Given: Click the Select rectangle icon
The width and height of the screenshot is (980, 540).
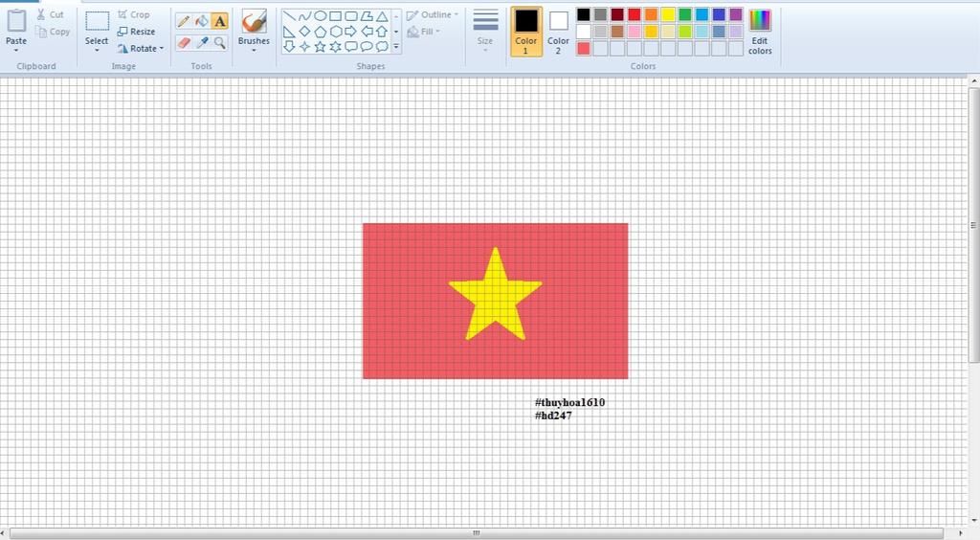Looking at the screenshot, I should [x=97, y=21].
